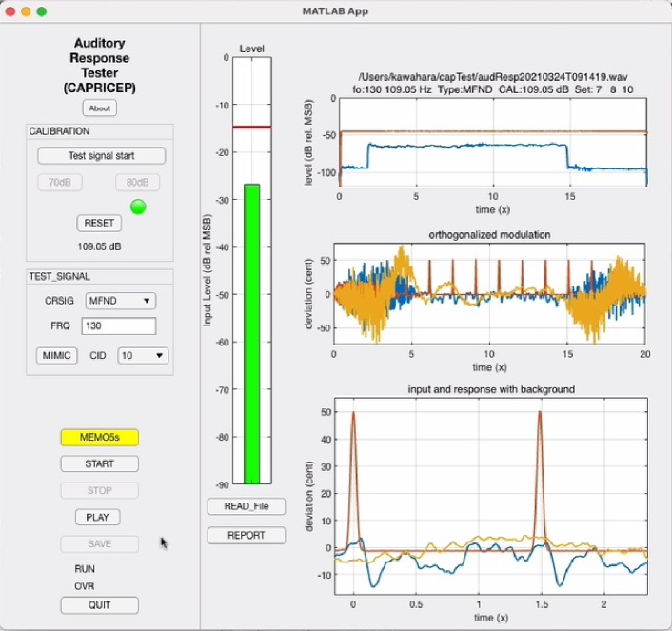The height and width of the screenshot is (631, 672).
Task: Open the CRSIG MFND dropdown
Action: click(121, 301)
